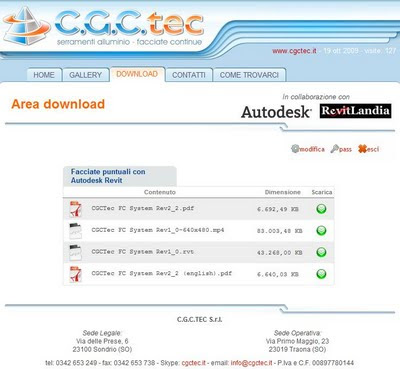
Task: Click the Dimensione column header
Action: (283, 192)
